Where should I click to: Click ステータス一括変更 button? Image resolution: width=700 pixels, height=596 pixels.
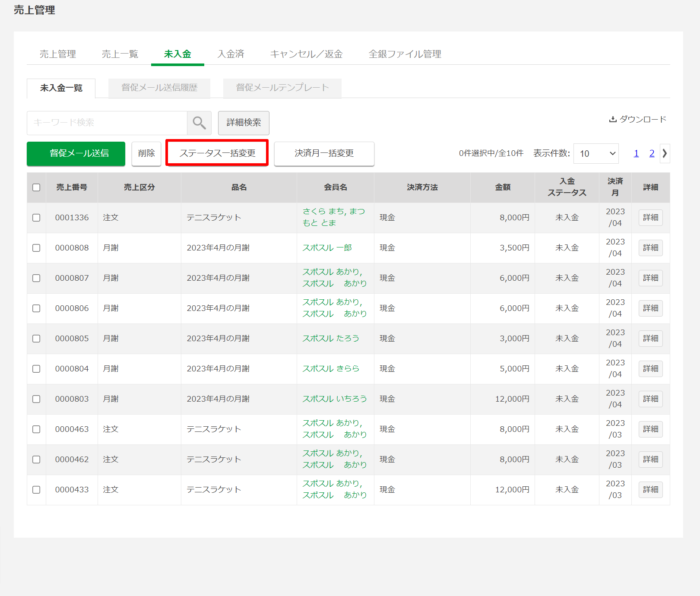pos(217,154)
